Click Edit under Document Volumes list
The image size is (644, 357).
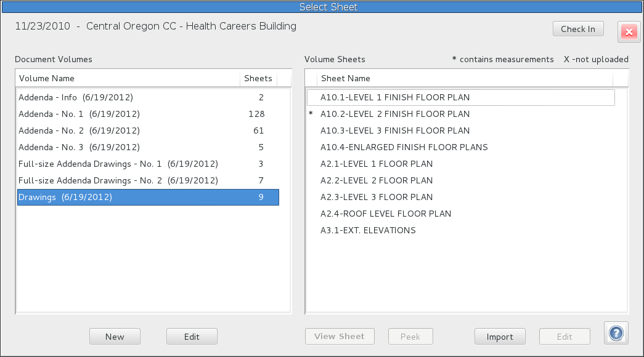point(192,337)
